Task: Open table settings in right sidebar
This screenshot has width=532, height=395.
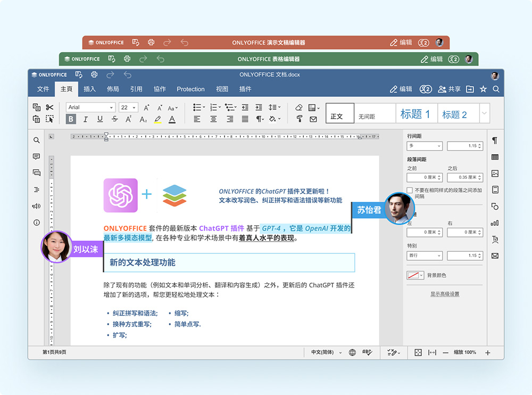Action: (x=495, y=157)
